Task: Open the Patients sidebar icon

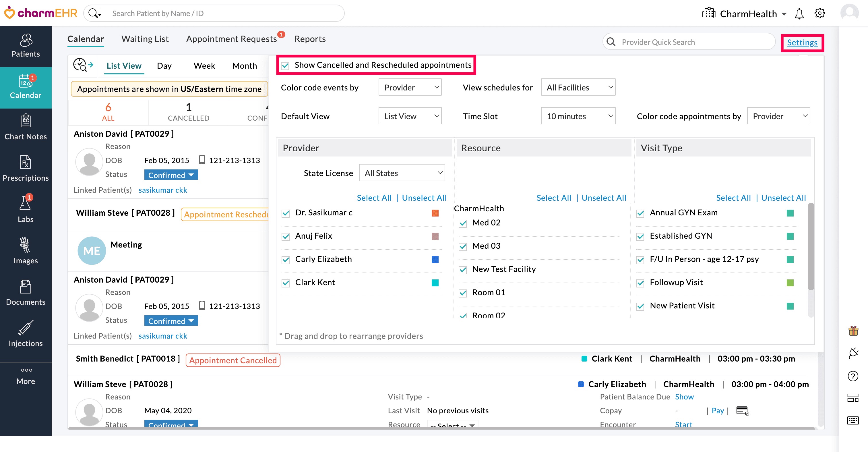Action: tap(26, 46)
